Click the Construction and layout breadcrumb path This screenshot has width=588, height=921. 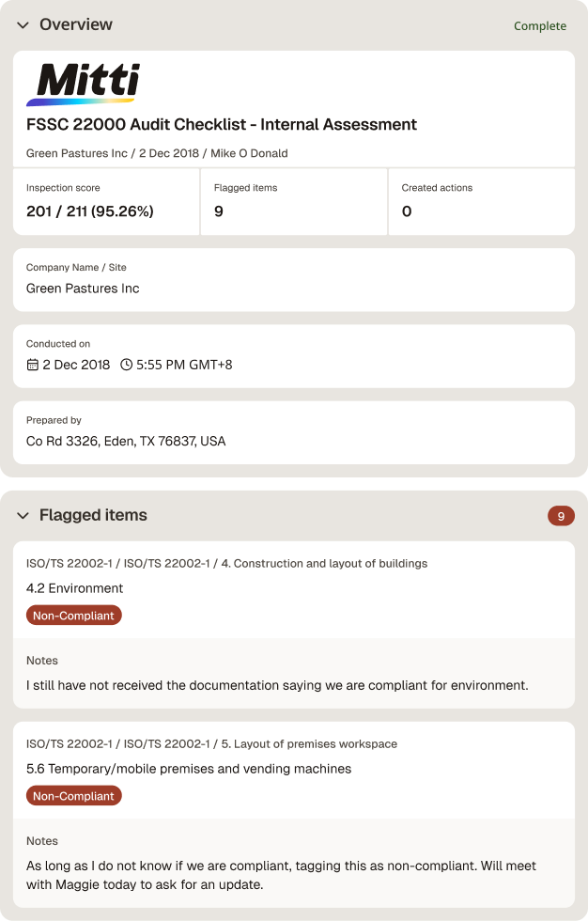(226, 564)
